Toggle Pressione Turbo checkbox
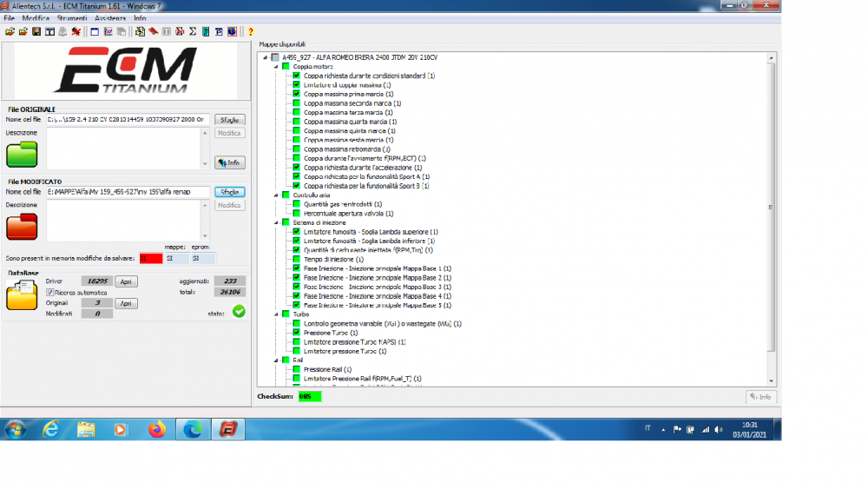Viewport: 868px width, 489px height. coord(297,333)
